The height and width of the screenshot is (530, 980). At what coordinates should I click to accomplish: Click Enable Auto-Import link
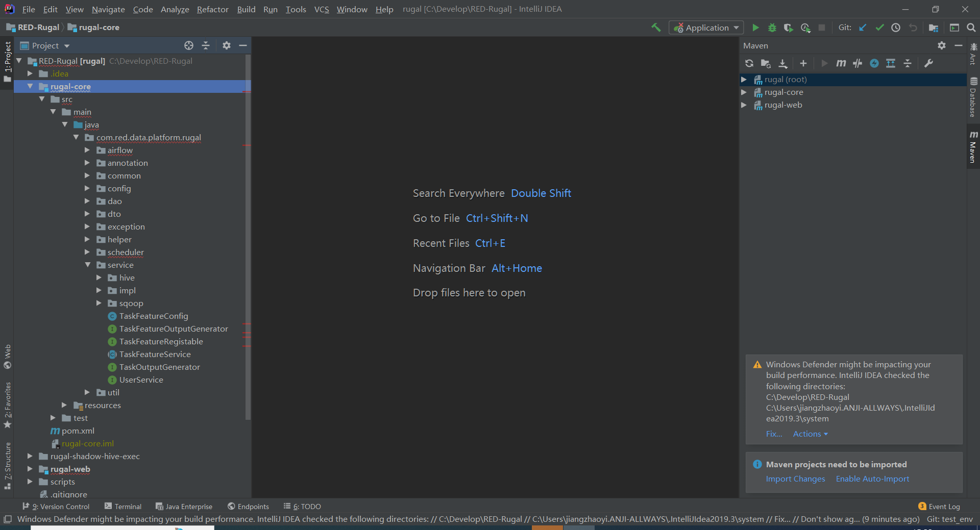coord(872,479)
